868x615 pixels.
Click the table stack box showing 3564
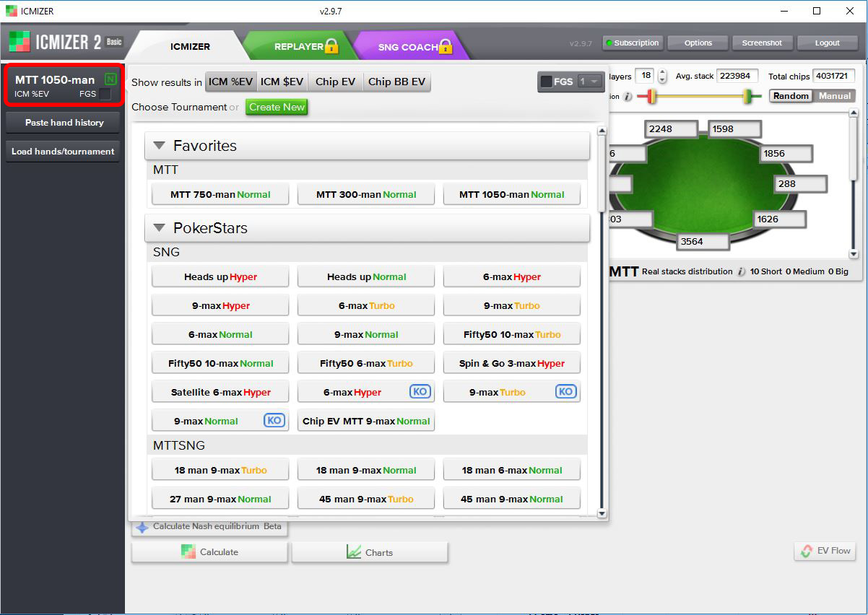point(704,241)
